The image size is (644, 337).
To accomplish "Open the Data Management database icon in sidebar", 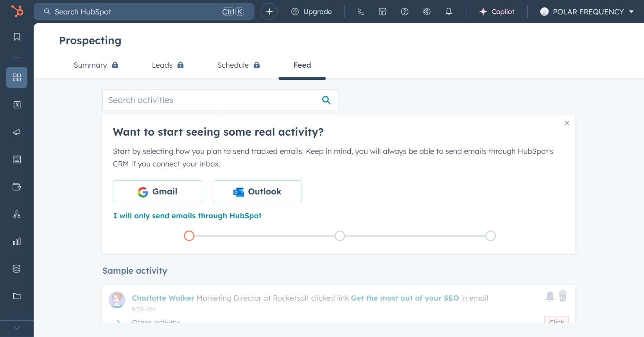I will [17, 269].
